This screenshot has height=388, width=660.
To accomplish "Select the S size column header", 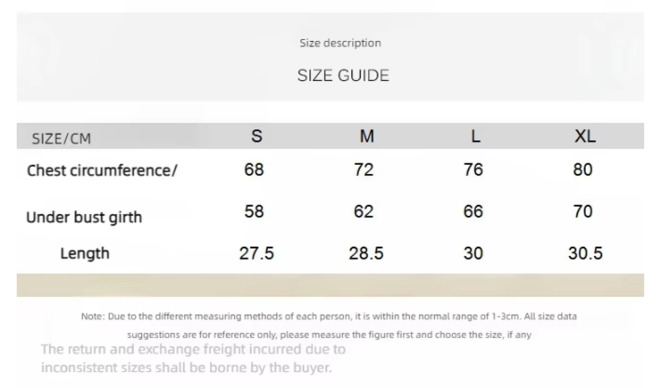I will pos(257,136).
